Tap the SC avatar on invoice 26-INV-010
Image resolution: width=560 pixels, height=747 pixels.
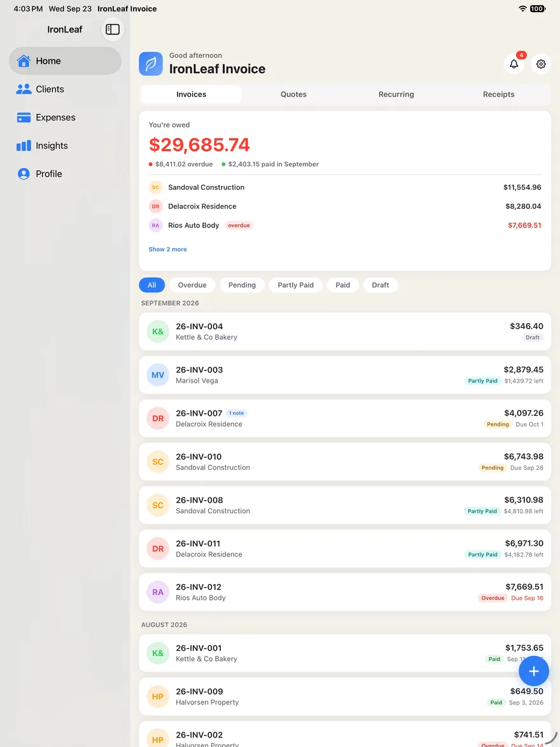click(158, 462)
